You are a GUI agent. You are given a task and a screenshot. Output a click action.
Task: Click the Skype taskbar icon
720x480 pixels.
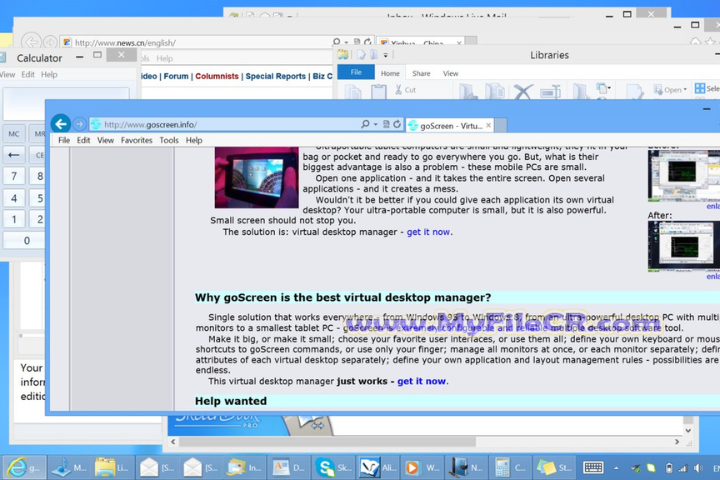click(334, 468)
